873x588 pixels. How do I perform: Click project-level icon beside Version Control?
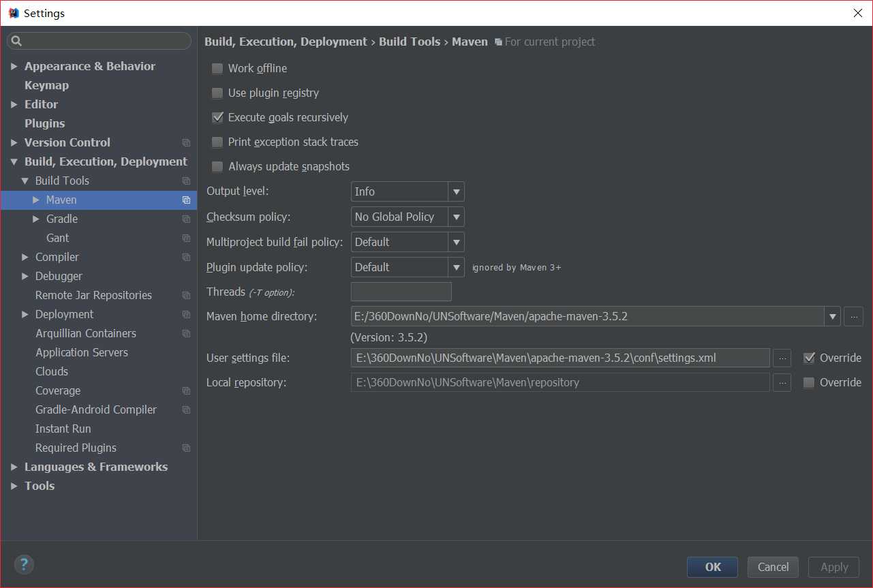[186, 142]
